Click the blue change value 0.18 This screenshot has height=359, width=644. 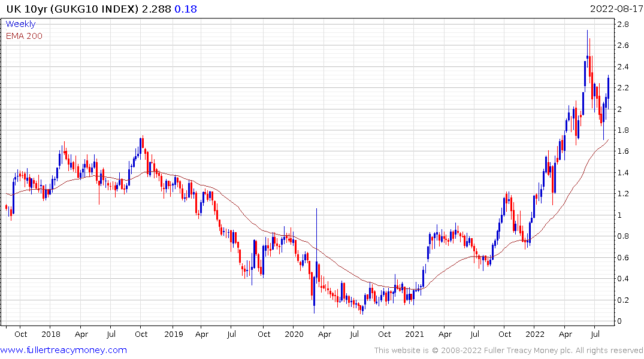coord(186,9)
